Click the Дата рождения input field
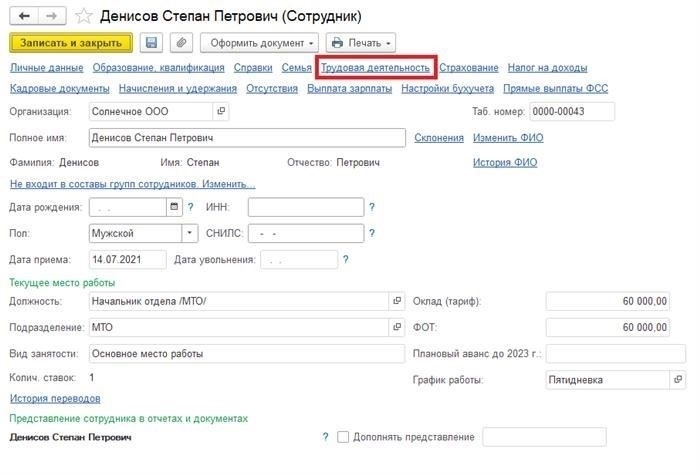Image resolution: width=700 pixels, height=475 pixels. [x=128, y=207]
